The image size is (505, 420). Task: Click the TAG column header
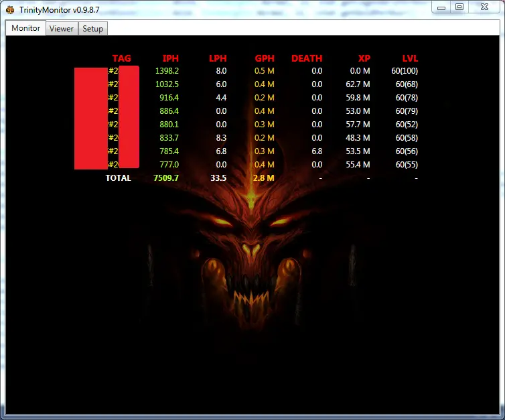[121, 58]
